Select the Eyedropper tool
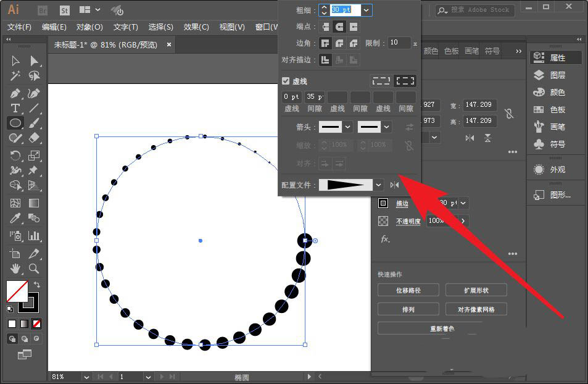The height and width of the screenshot is (384, 588). pyautogui.click(x=15, y=218)
